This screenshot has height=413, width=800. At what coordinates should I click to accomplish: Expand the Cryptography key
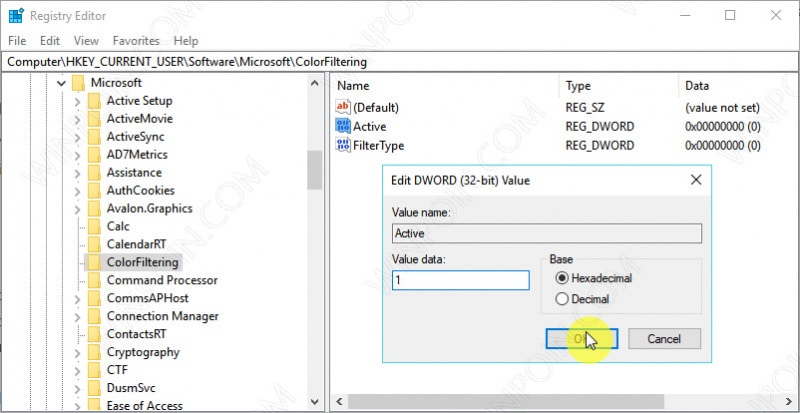(x=77, y=353)
